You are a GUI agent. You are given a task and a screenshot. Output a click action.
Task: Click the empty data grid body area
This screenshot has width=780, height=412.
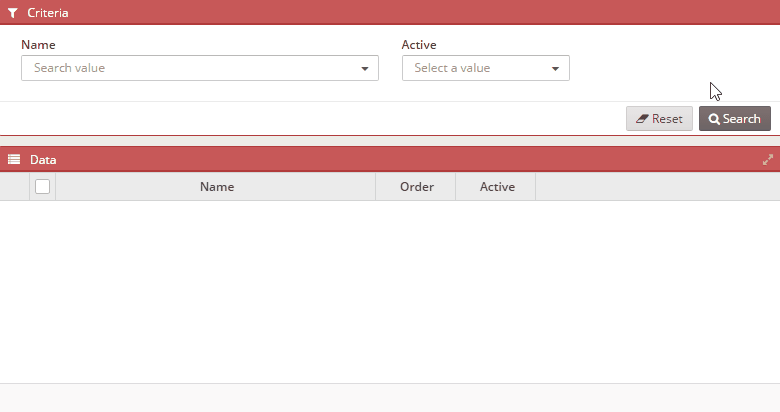[390, 292]
